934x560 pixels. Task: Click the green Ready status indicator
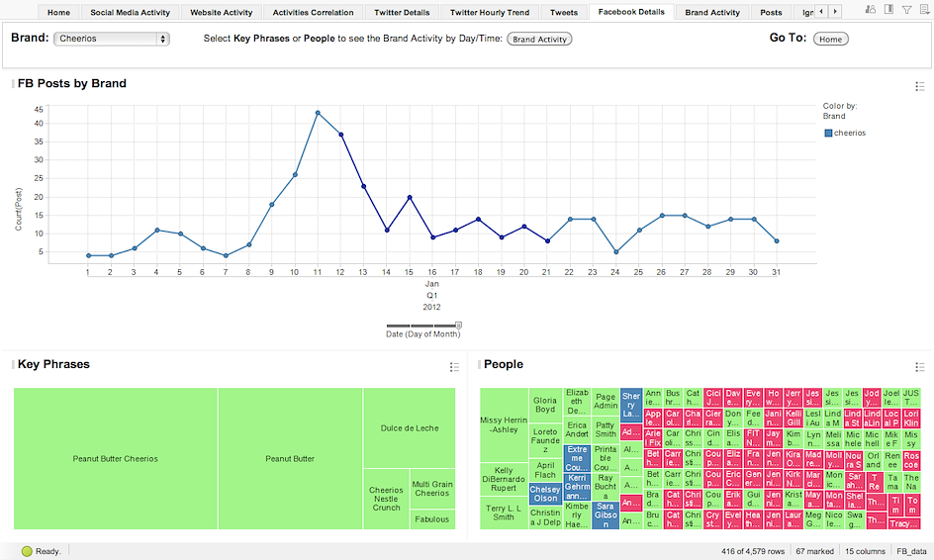click(x=27, y=551)
